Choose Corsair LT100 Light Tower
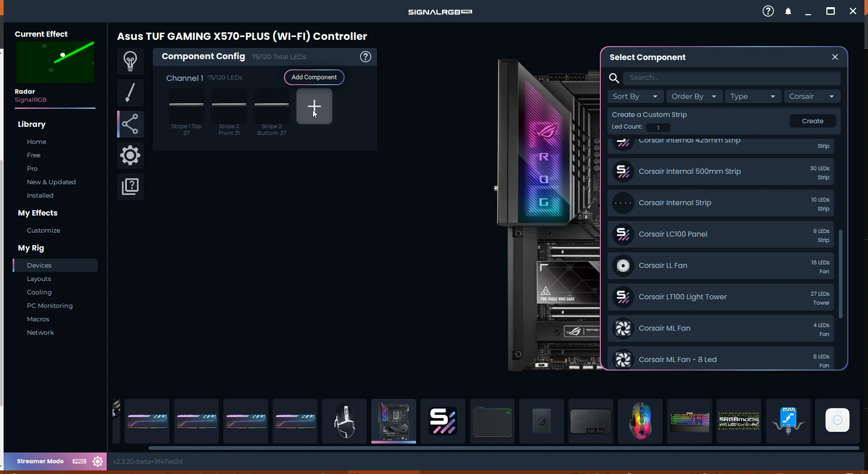This screenshot has height=474, width=868. [720, 297]
